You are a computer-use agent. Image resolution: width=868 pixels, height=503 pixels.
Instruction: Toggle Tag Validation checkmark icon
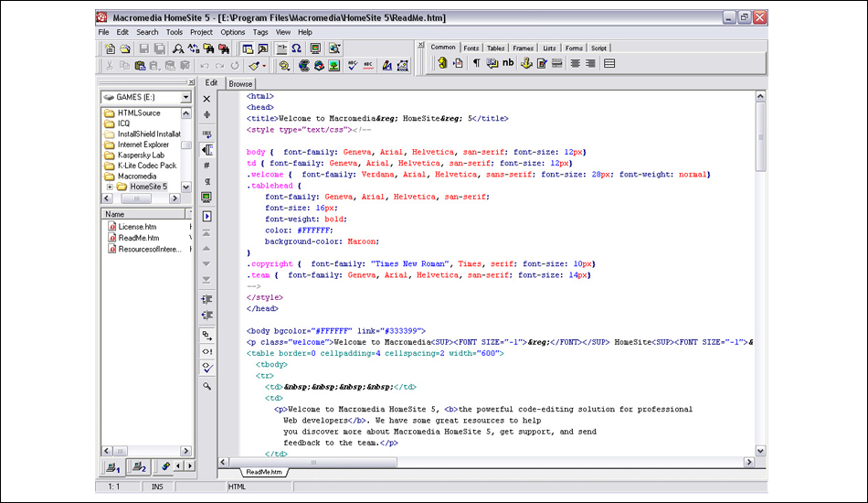click(207, 367)
